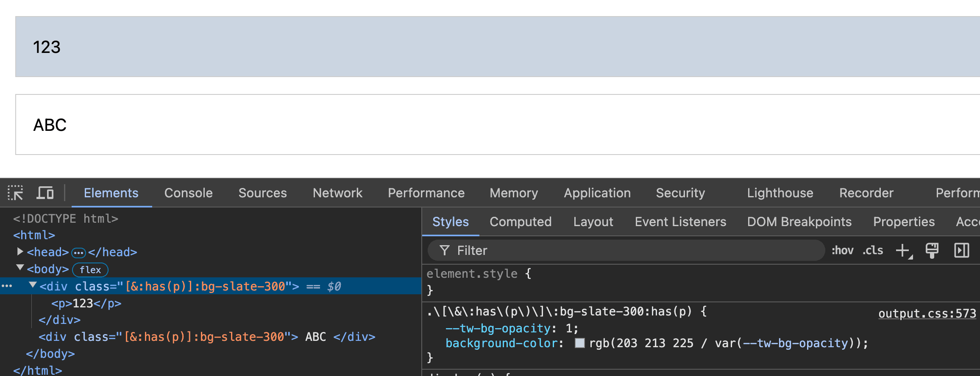This screenshot has width=980, height=376.
Task: Switch to the Console tab
Action: [x=188, y=193]
